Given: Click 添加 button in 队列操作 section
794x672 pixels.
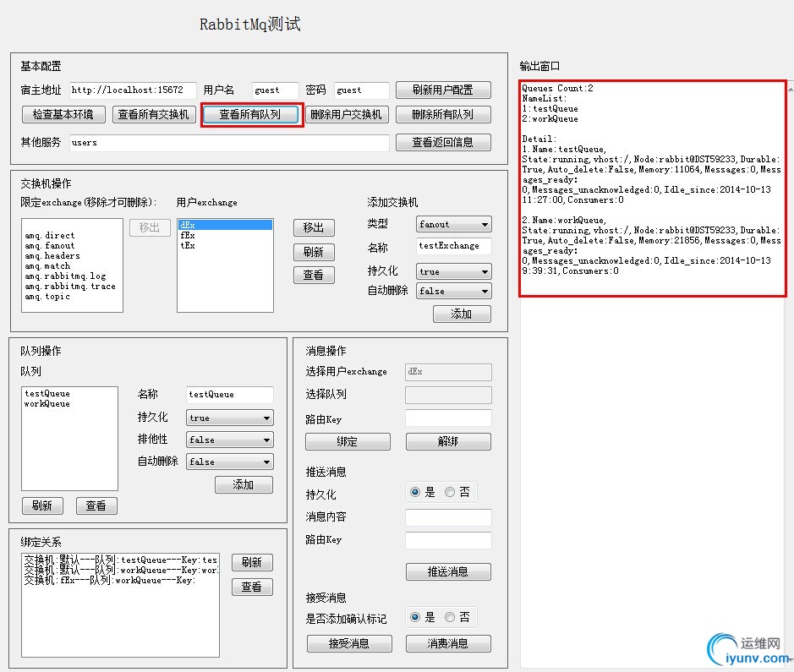Looking at the screenshot, I should pos(244,485).
